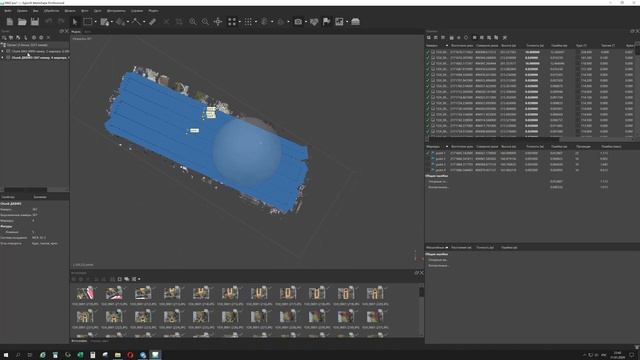Open a project using the folder toolbar icon

click(x=22, y=22)
